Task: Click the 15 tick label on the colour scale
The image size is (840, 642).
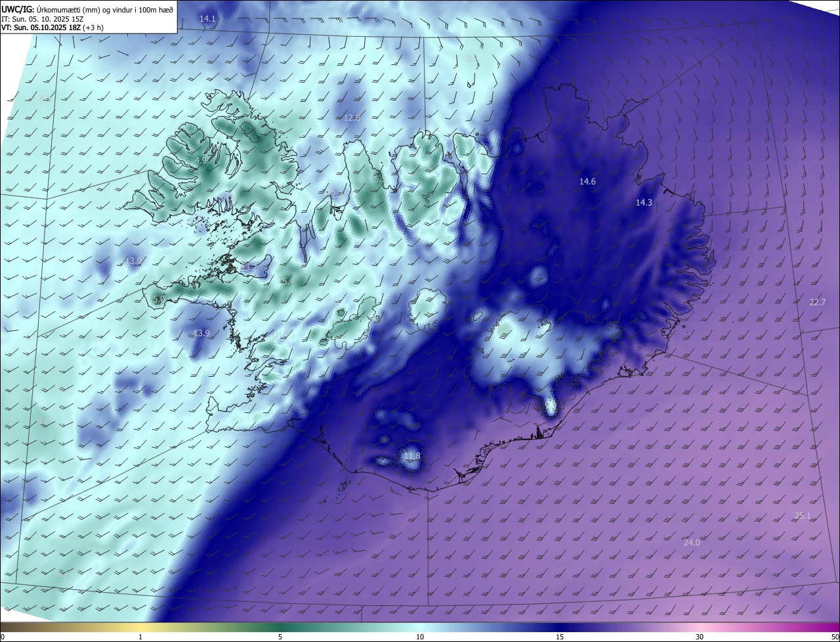Action: coord(560,637)
